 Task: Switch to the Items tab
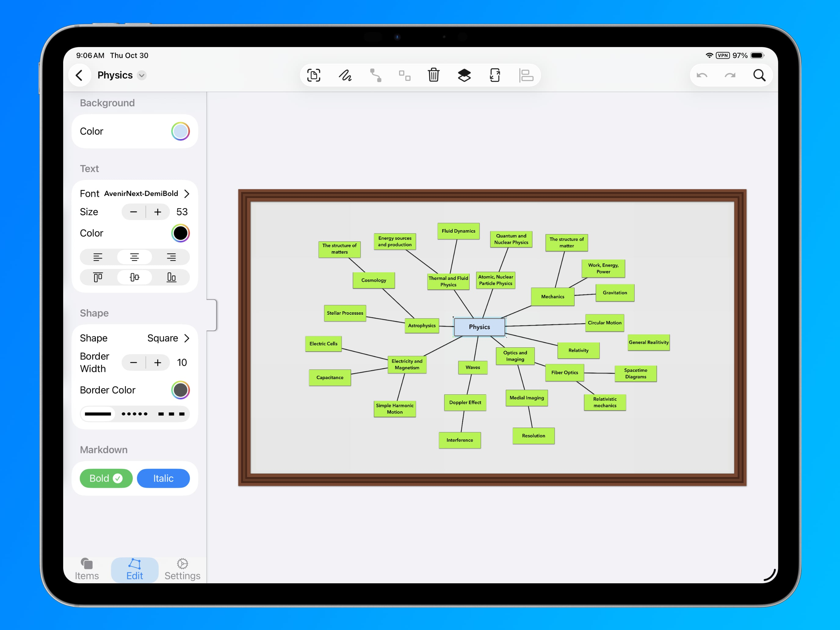tap(87, 569)
